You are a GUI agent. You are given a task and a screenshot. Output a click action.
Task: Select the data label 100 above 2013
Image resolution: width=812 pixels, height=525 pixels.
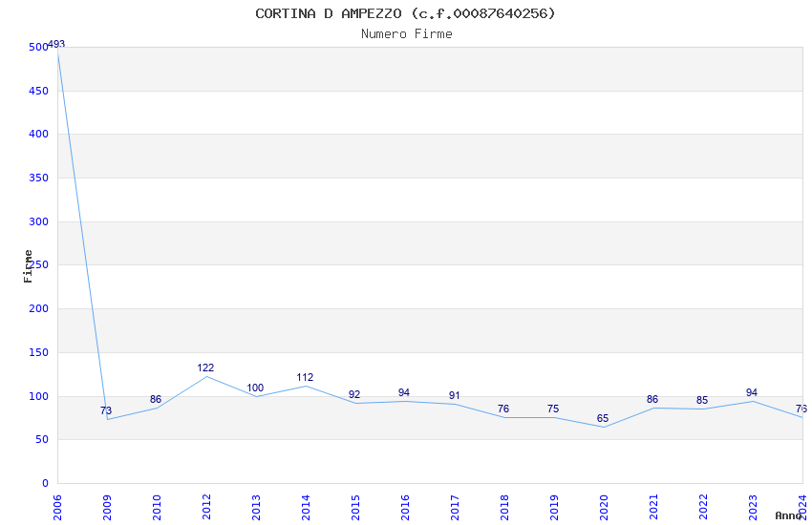coord(255,388)
